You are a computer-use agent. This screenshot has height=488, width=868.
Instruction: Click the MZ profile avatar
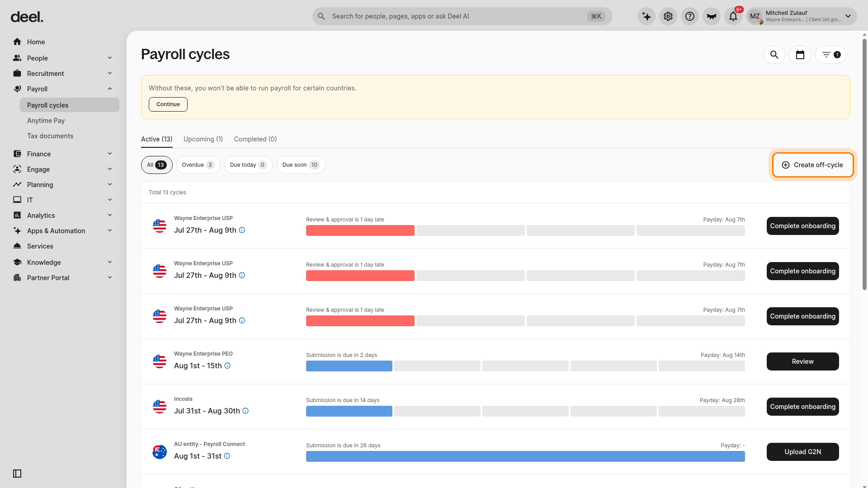pyautogui.click(x=755, y=16)
